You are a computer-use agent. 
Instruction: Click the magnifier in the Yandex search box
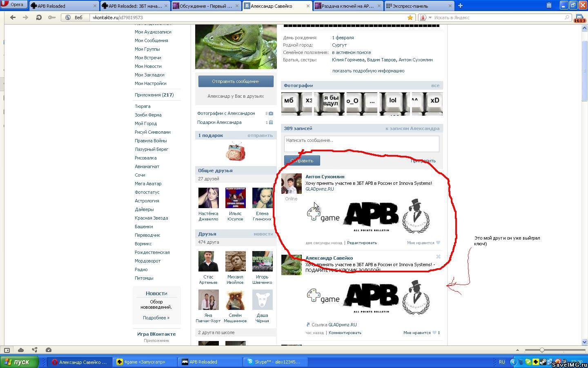pos(567,18)
